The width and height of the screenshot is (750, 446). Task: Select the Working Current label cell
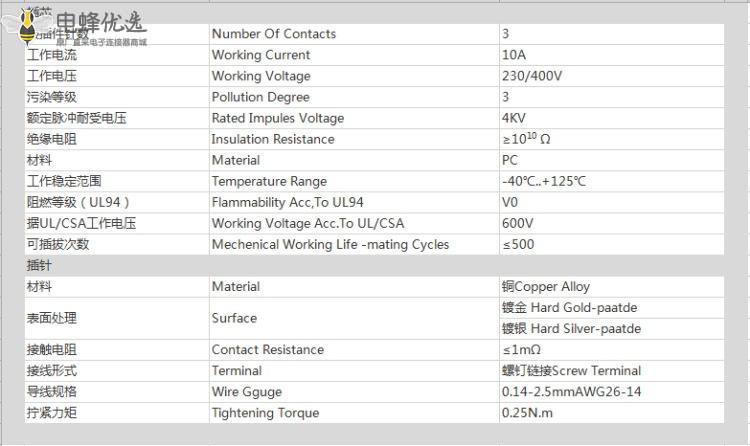point(260,55)
